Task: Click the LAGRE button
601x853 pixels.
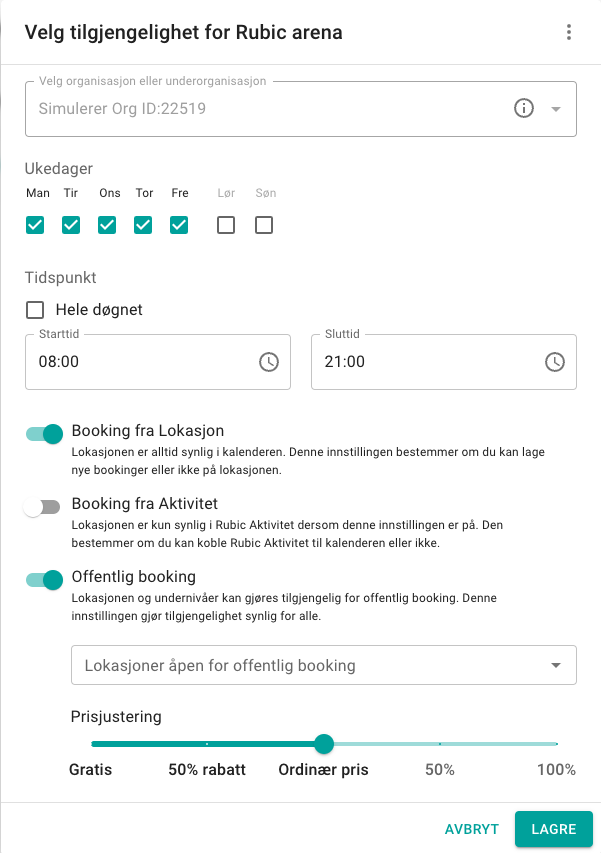Action: click(554, 829)
